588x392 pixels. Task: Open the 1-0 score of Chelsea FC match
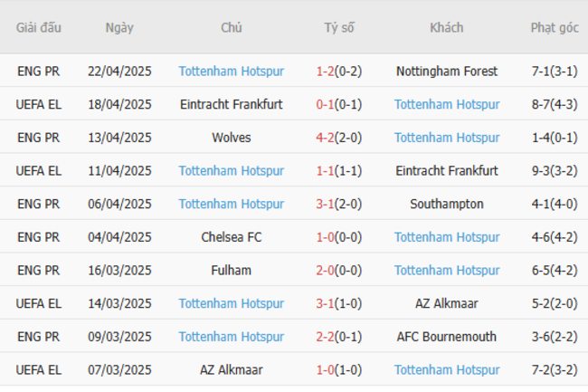tap(326, 237)
